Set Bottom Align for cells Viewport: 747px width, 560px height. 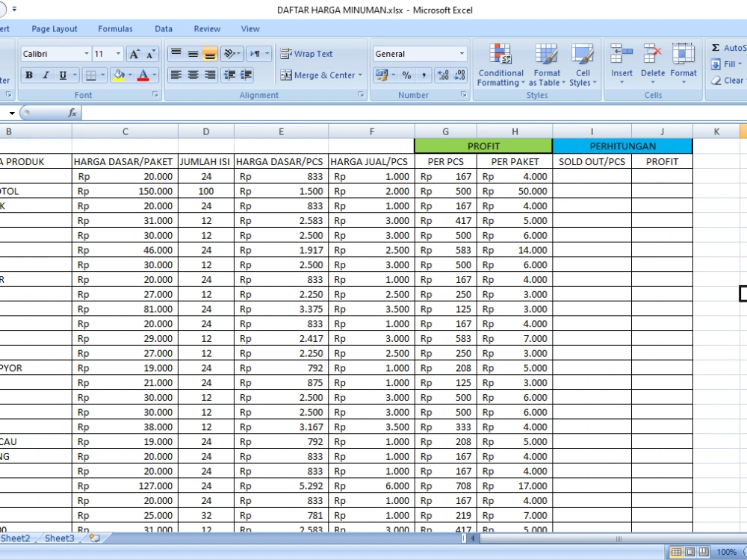point(210,54)
